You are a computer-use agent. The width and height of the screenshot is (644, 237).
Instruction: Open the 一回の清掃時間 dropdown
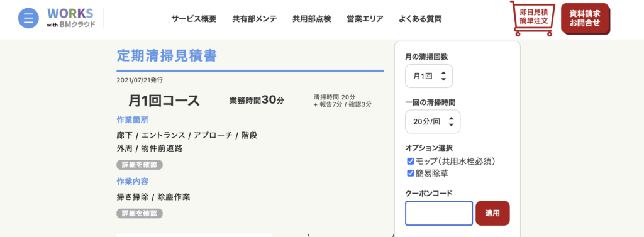coord(433,121)
